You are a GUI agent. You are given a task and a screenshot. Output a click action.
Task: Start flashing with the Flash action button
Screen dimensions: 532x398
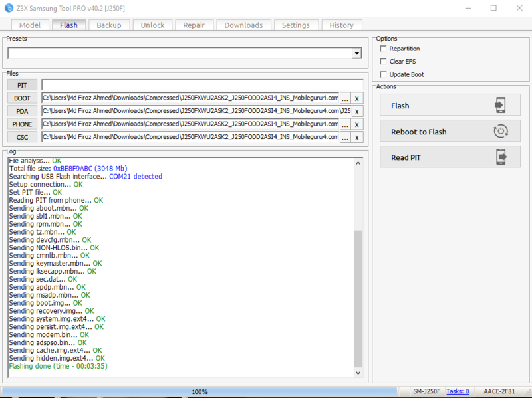point(450,105)
